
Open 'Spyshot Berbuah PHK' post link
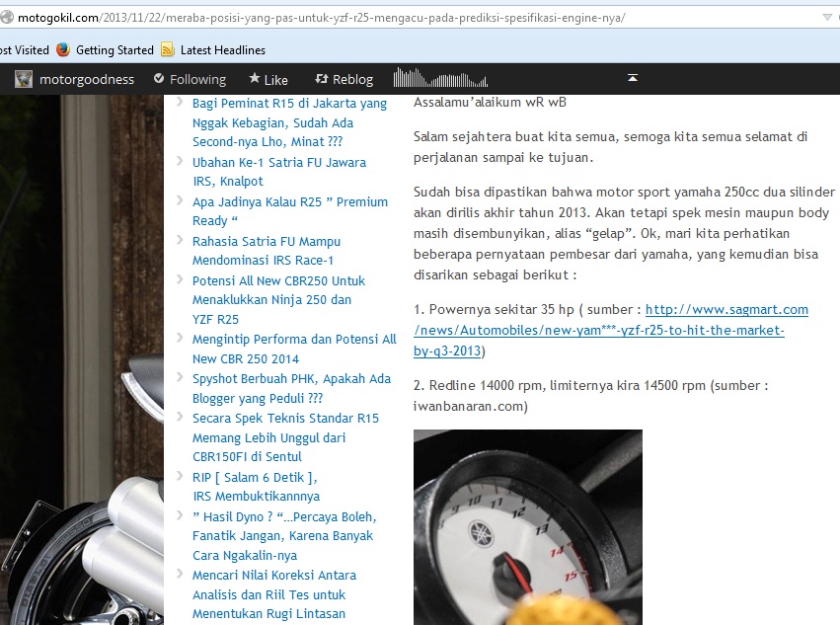[291, 378]
